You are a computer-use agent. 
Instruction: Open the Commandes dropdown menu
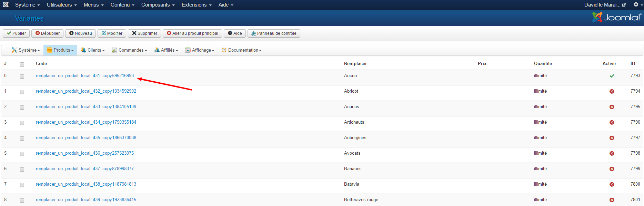pyautogui.click(x=130, y=50)
